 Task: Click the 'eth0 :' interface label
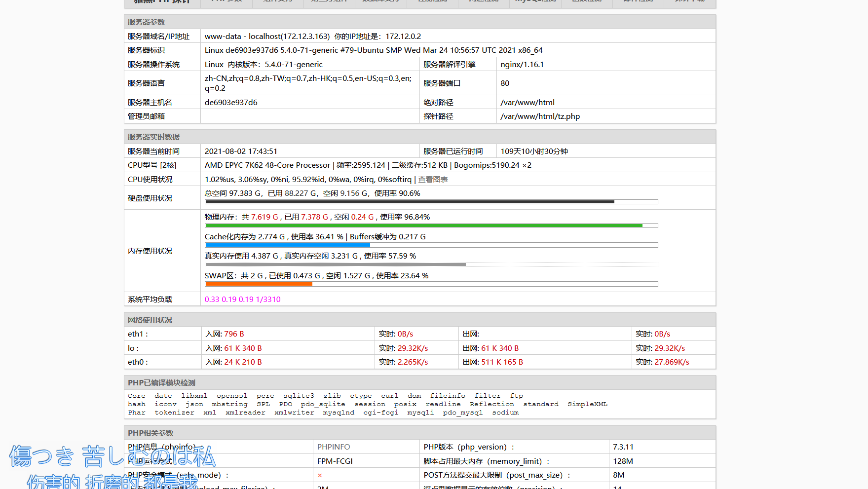point(138,362)
